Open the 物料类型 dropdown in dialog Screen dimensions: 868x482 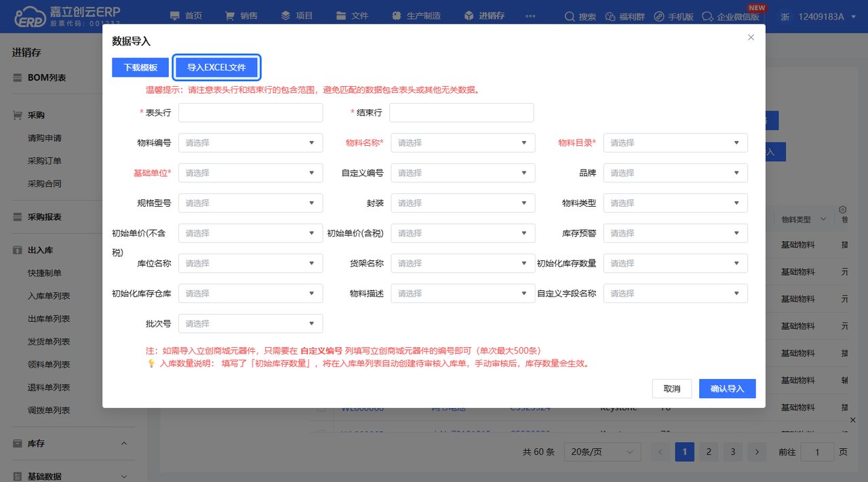pos(675,203)
